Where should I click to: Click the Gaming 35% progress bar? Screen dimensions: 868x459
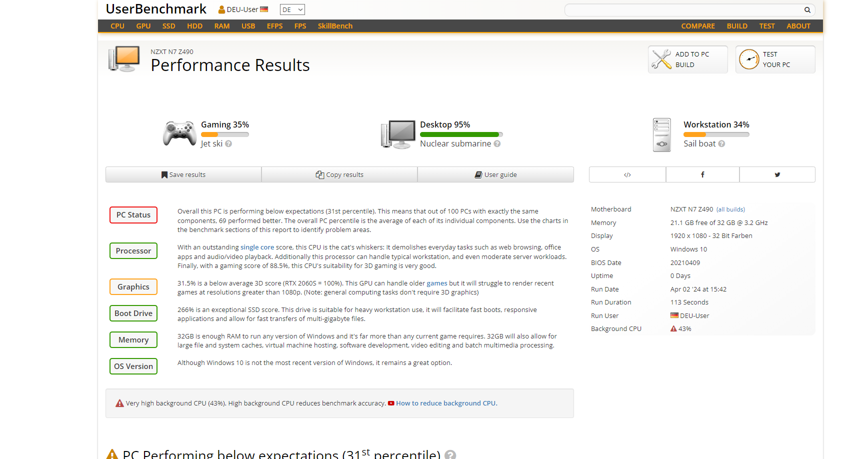click(x=225, y=134)
